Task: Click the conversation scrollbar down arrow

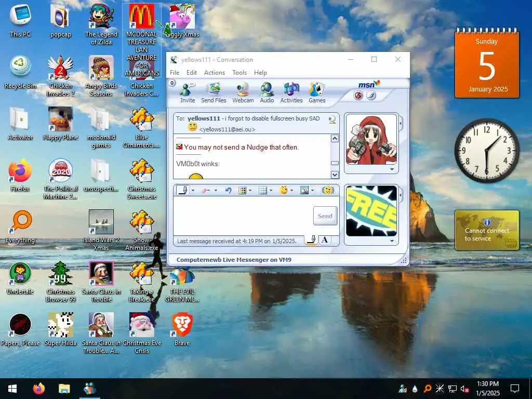Action: click(x=335, y=175)
